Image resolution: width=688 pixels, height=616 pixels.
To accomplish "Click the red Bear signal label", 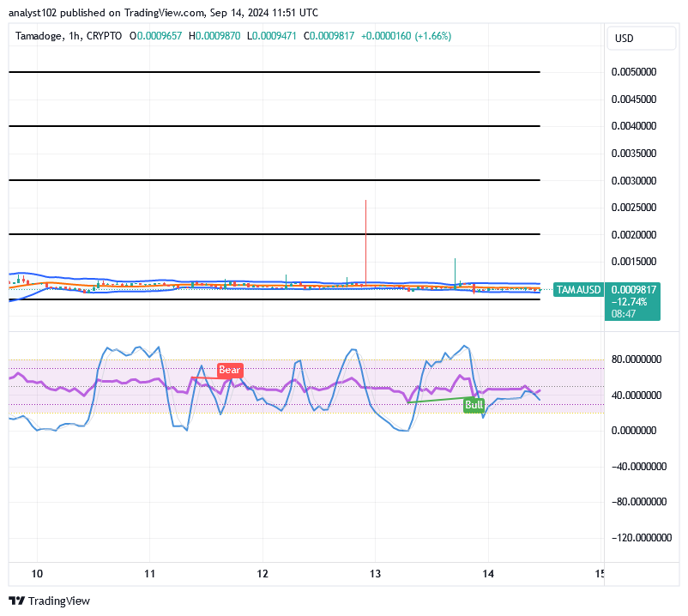I will (229, 371).
